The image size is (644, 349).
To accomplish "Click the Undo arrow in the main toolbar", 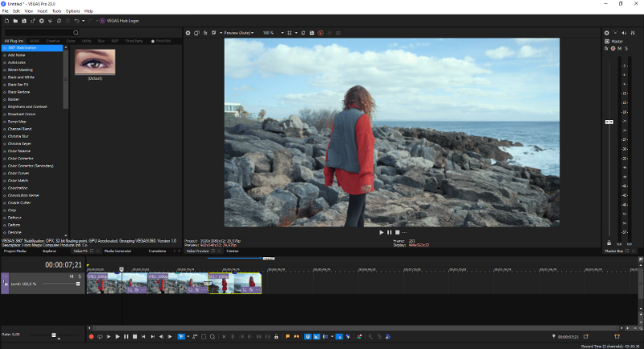I will coord(76,20).
